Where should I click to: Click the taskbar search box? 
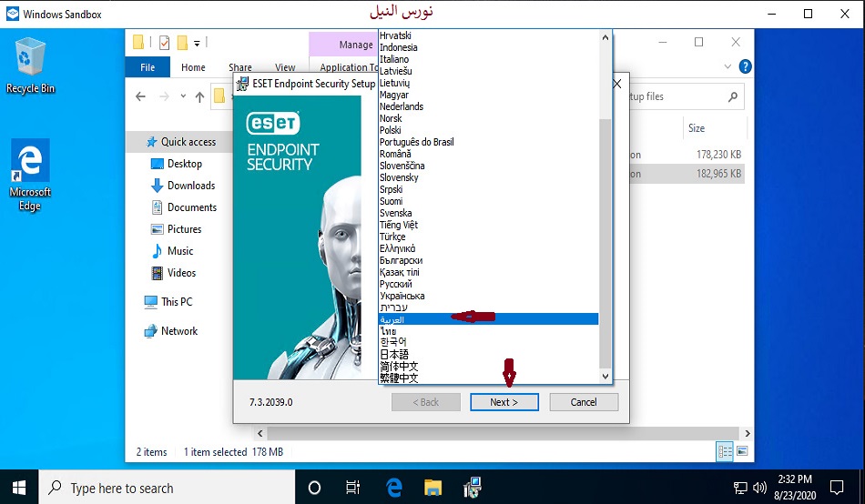(x=168, y=488)
